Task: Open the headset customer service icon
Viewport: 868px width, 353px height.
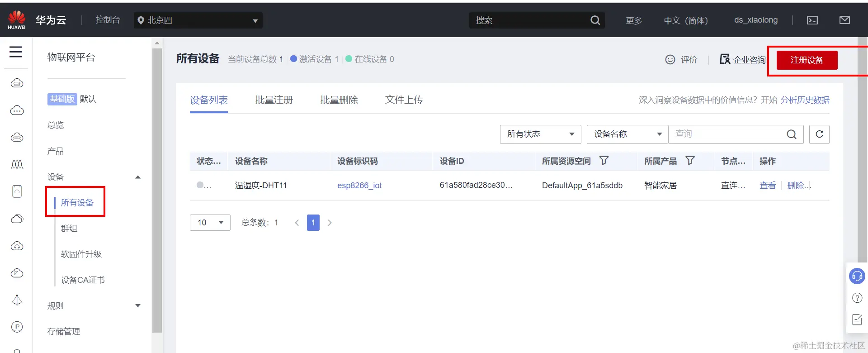Action: (x=857, y=276)
